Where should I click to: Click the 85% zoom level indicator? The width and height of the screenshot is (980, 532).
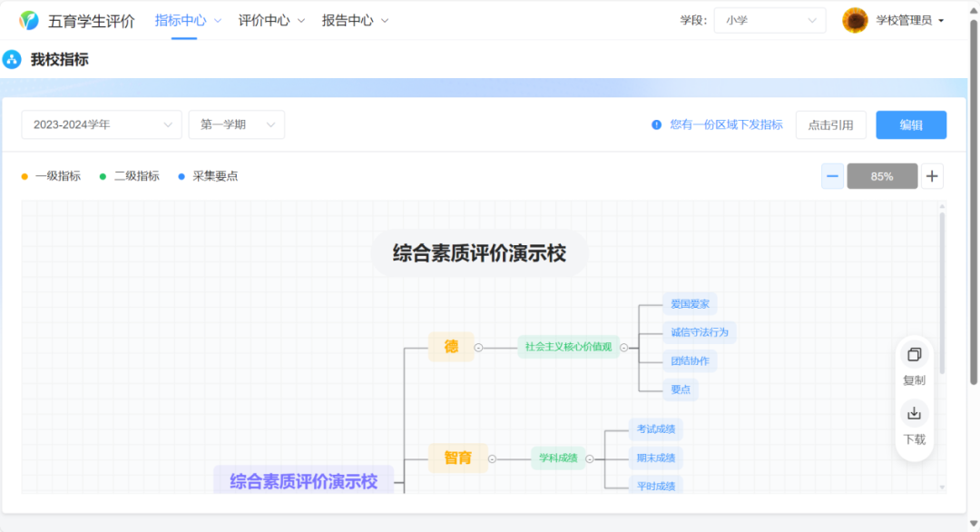[x=882, y=175]
